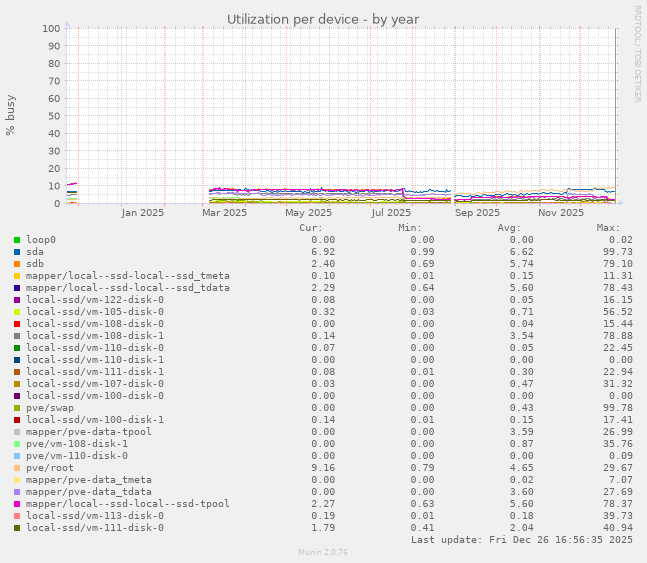Image resolution: width=647 pixels, height=563 pixels.
Task: Click 'mapper/local--ssd-local--ssd_tmeta' legend entry
Action: (128, 276)
